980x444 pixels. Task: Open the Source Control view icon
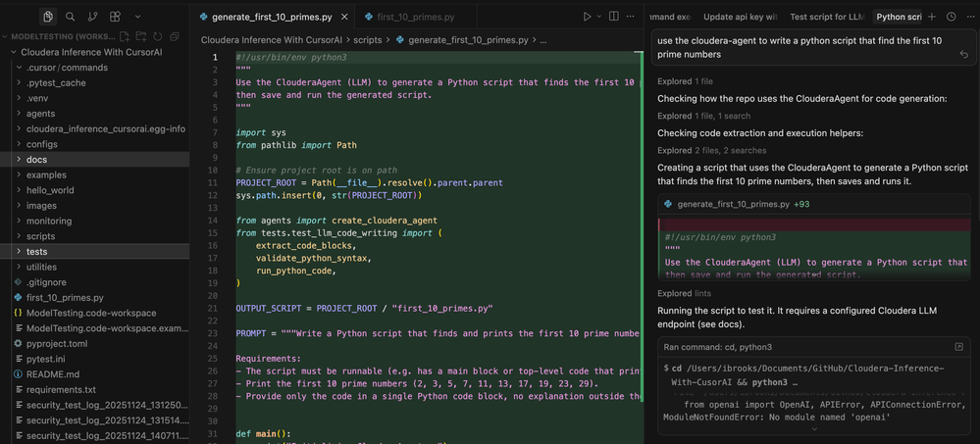92,17
